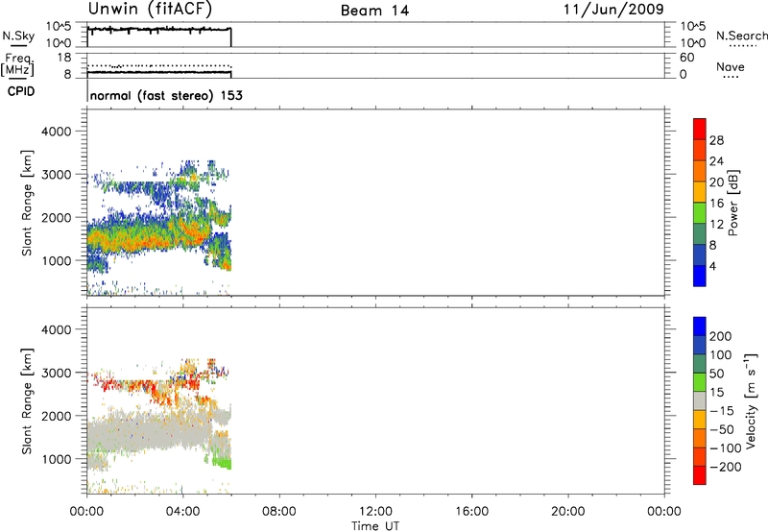The height and width of the screenshot is (532, 768).
Task: Pick the bright blue top Velocity color segment
Action: coord(700,326)
